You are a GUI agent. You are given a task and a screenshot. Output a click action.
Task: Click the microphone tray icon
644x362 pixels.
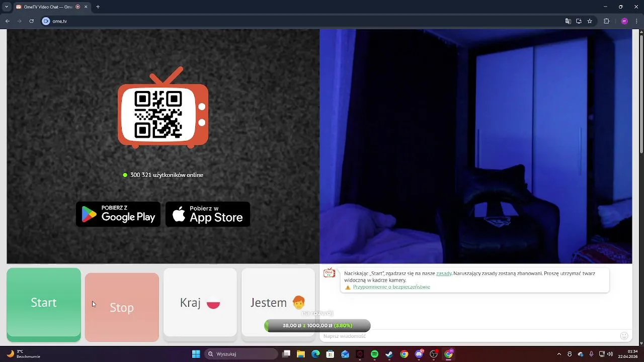(x=591, y=354)
